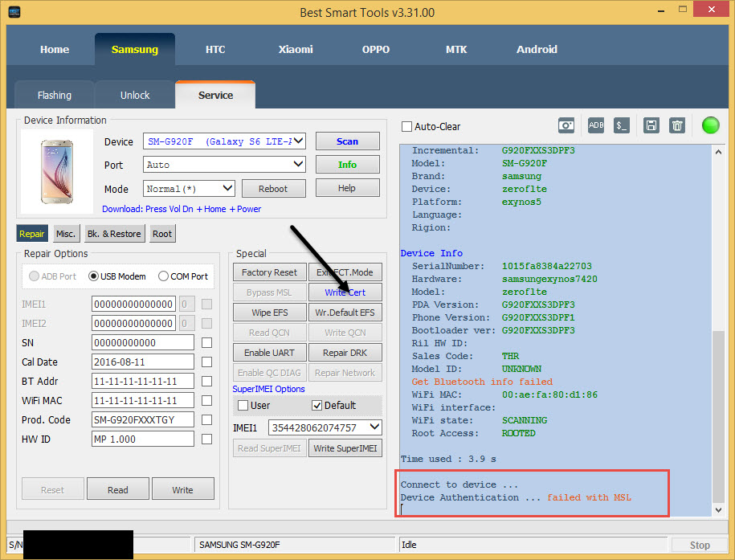Click the Best Smart Tools app icon
The height and width of the screenshot is (560, 735).
pyautogui.click(x=14, y=12)
